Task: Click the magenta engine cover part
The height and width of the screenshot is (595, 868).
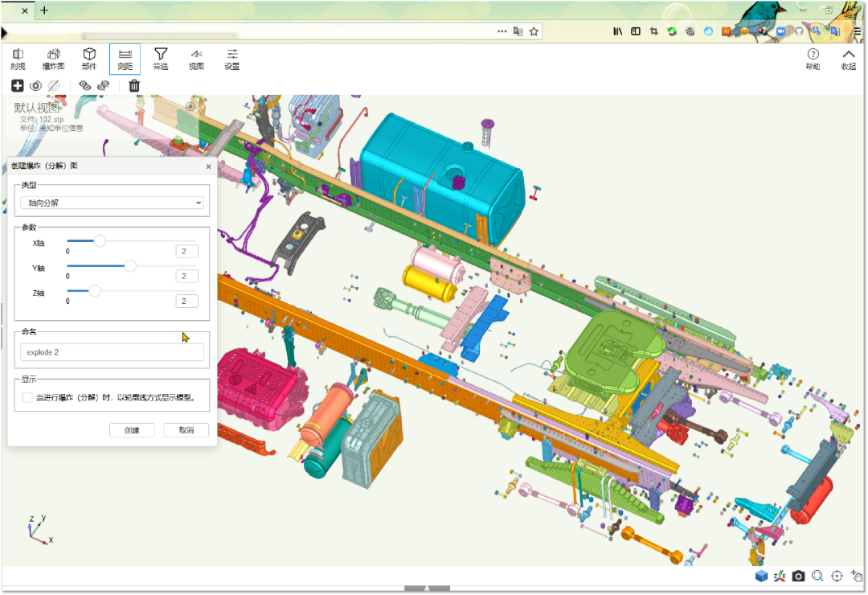Action: [260, 388]
